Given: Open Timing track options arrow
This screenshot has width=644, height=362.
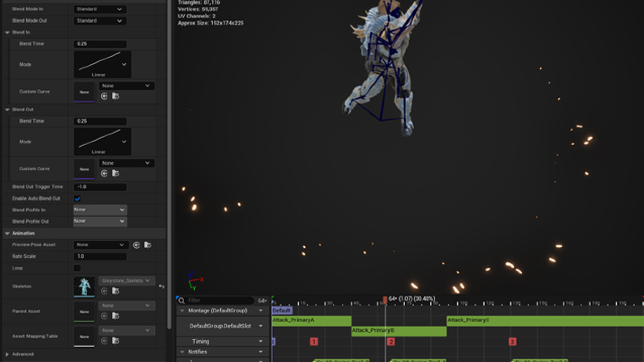Looking at the screenshot, I should click(261, 341).
